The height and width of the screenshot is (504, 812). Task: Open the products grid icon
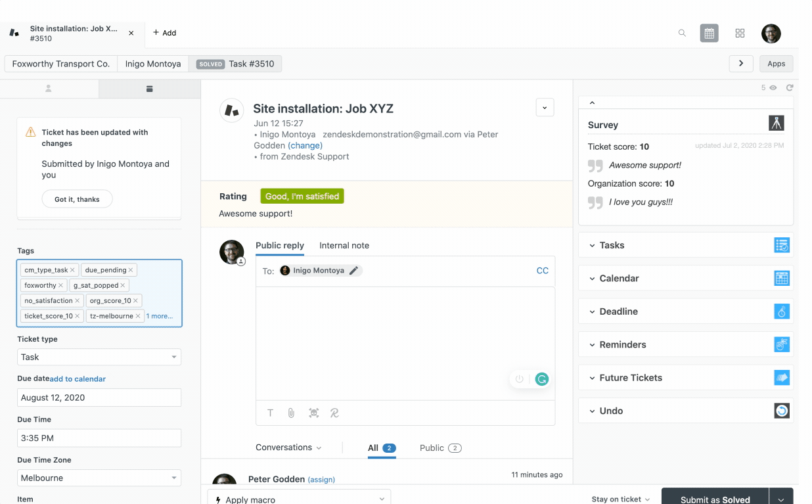(740, 33)
